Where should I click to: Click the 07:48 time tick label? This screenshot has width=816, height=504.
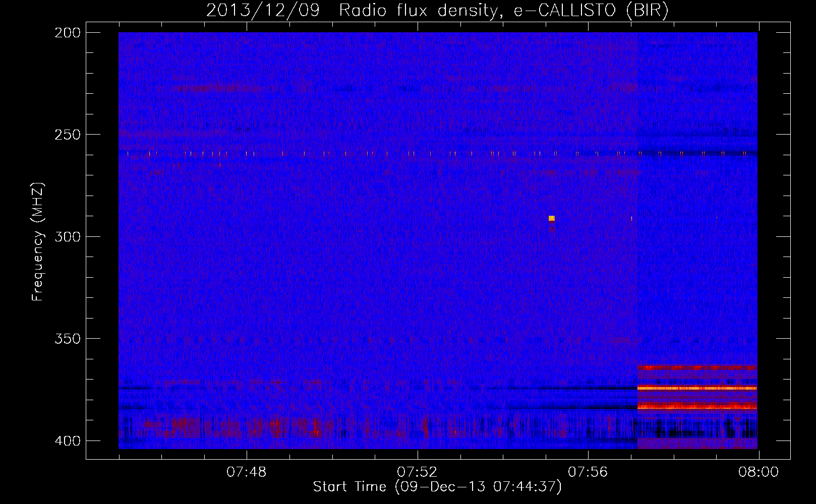[246, 472]
